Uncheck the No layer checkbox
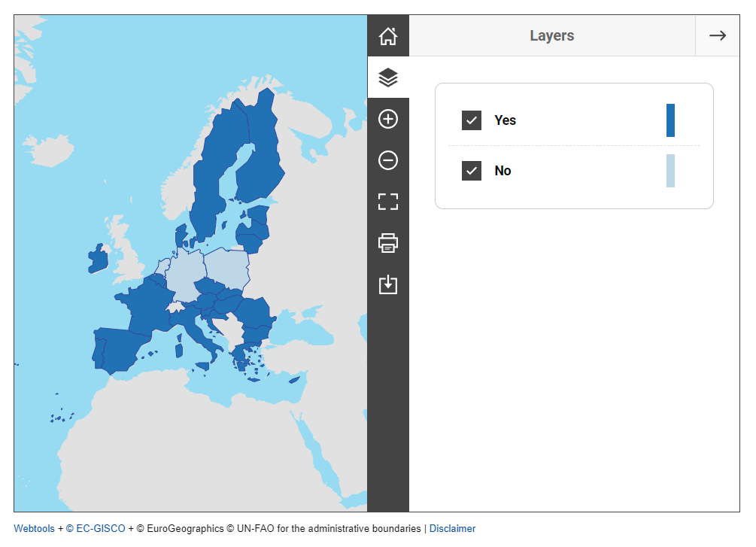This screenshot has width=756, height=547. [x=472, y=171]
